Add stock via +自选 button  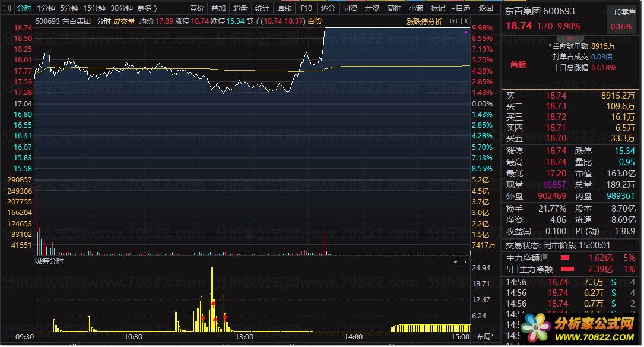tap(461, 8)
